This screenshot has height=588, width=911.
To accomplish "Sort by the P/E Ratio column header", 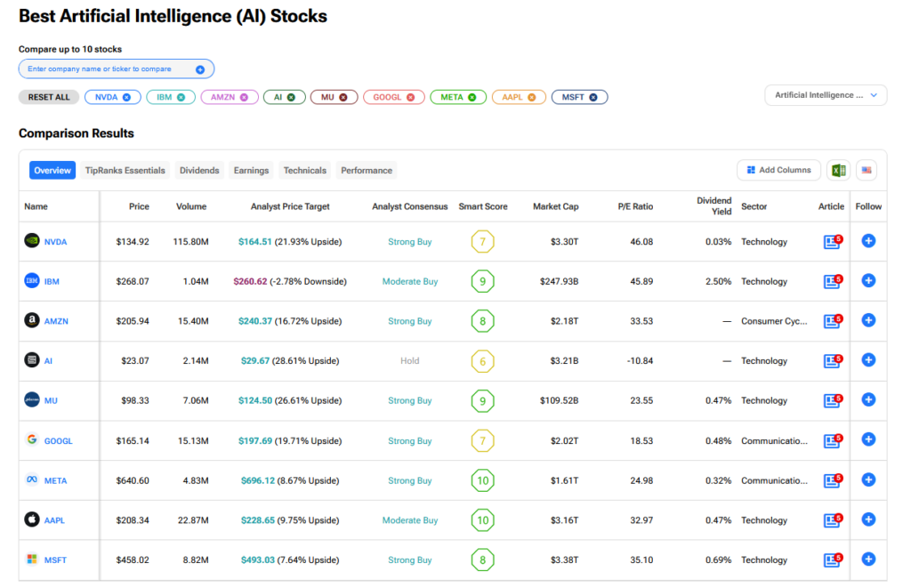I will click(x=635, y=206).
